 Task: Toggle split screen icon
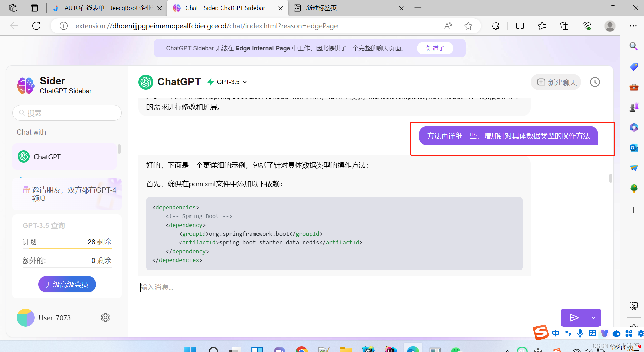click(x=520, y=26)
